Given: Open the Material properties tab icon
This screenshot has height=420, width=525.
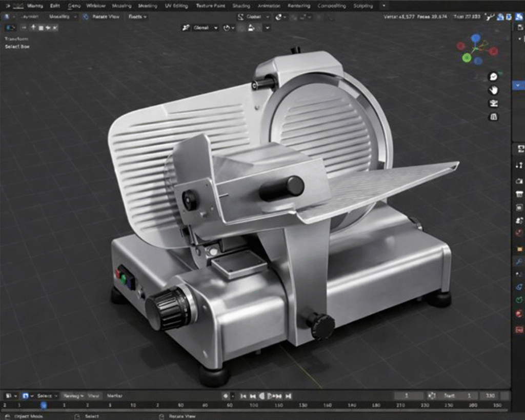Looking at the screenshot, I should (x=519, y=314).
